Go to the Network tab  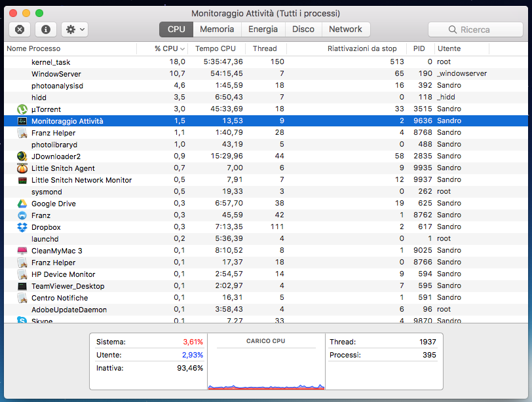345,29
